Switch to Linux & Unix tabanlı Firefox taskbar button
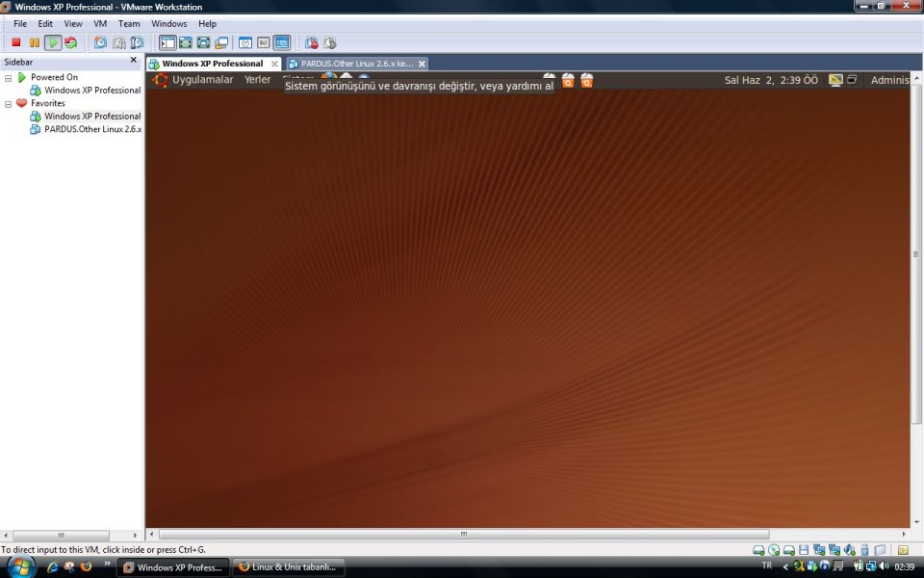The width and height of the screenshot is (924, 578). click(x=288, y=567)
